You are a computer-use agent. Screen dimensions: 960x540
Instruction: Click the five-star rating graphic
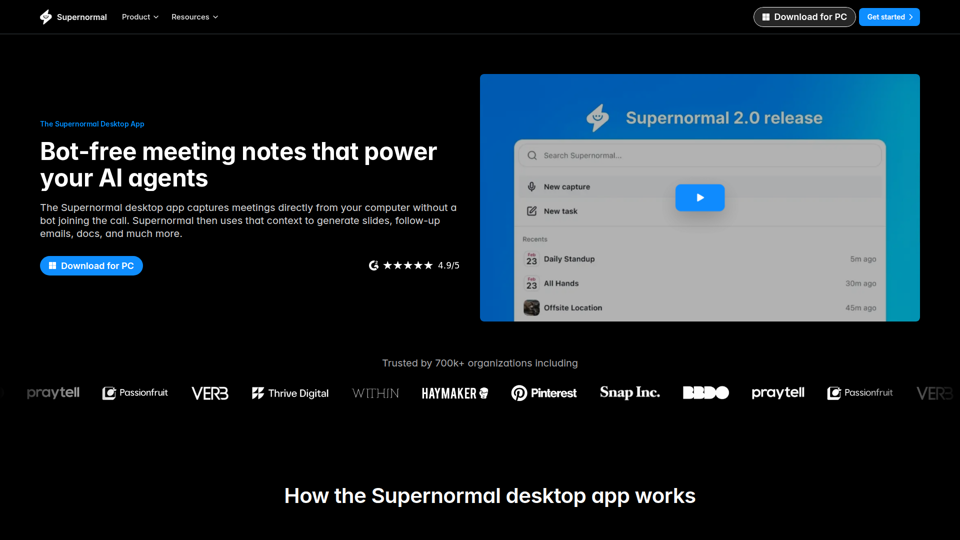coord(408,265)
